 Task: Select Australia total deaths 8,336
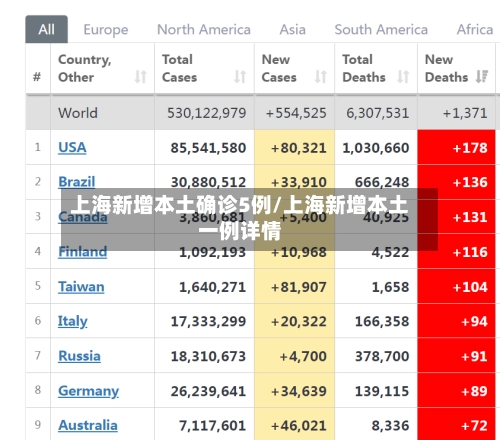pos(390,426)
